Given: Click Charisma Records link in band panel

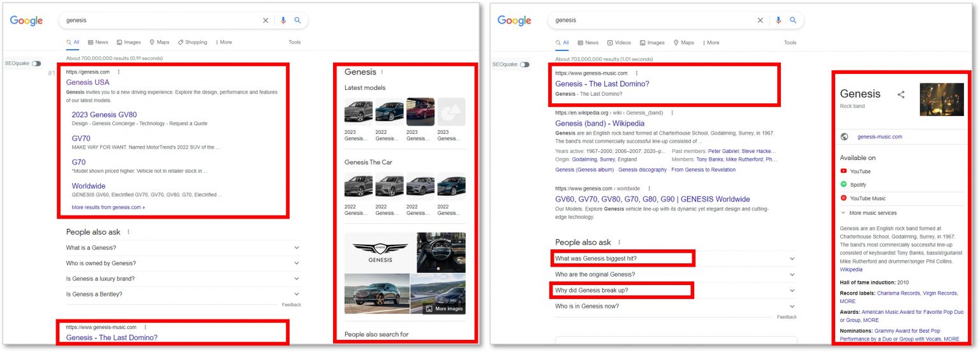Looking at the screenshot, I should (898, 293).
